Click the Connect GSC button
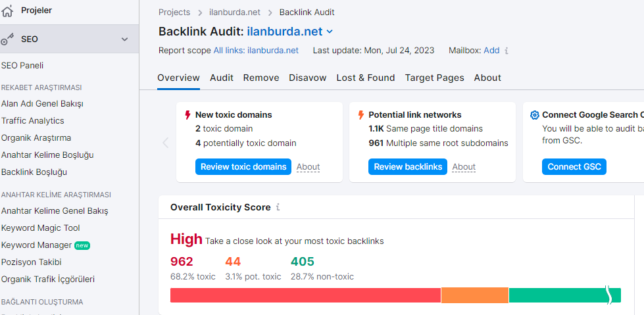Viewport: 644px width, 315px height. [574, 167]
